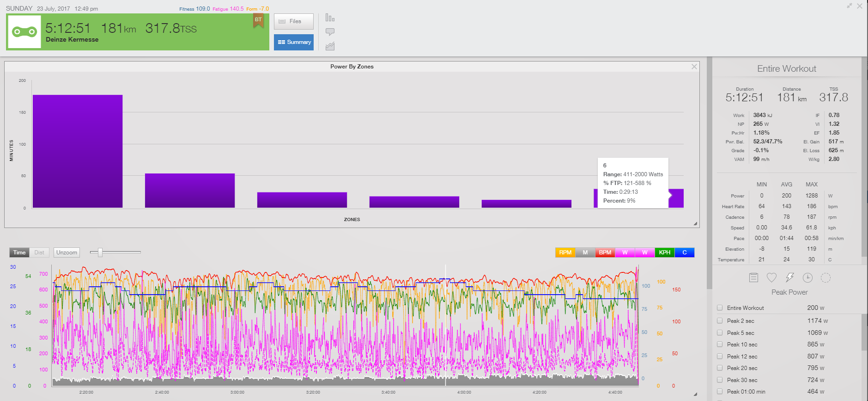Close the workout view with the top-right X
Viewport: 868px width, 401px height.
[860, 6]
